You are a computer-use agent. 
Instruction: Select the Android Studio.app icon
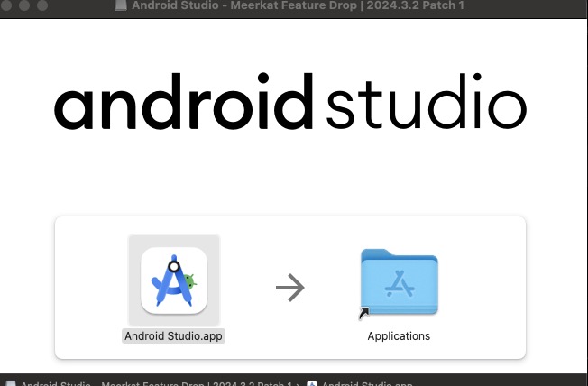click(174, 280)
